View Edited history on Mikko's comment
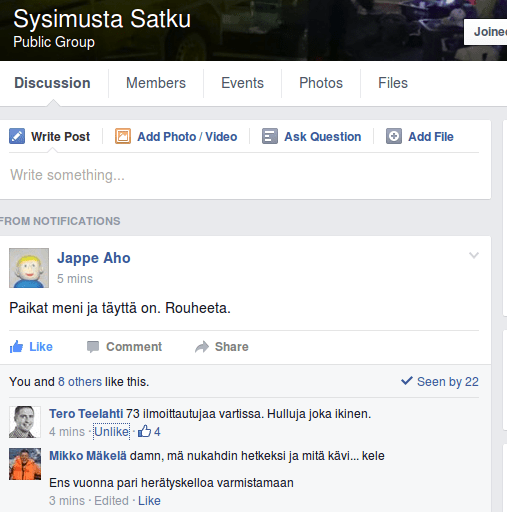Screen dimensions: 507x512 tap(111, 501)
